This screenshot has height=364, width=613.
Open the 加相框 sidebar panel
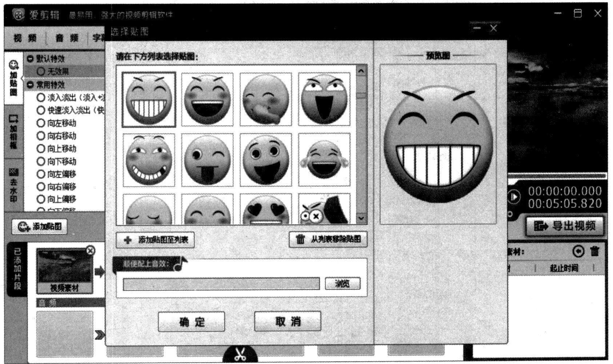13,133
